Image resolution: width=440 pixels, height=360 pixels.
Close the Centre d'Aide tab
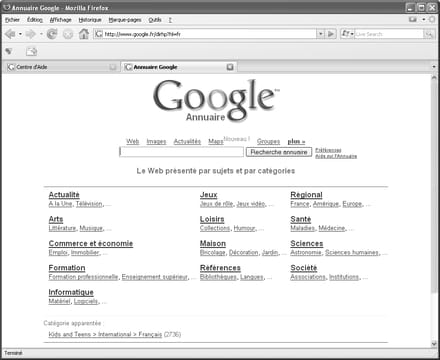pyautogui.click(x=113, y=67)
